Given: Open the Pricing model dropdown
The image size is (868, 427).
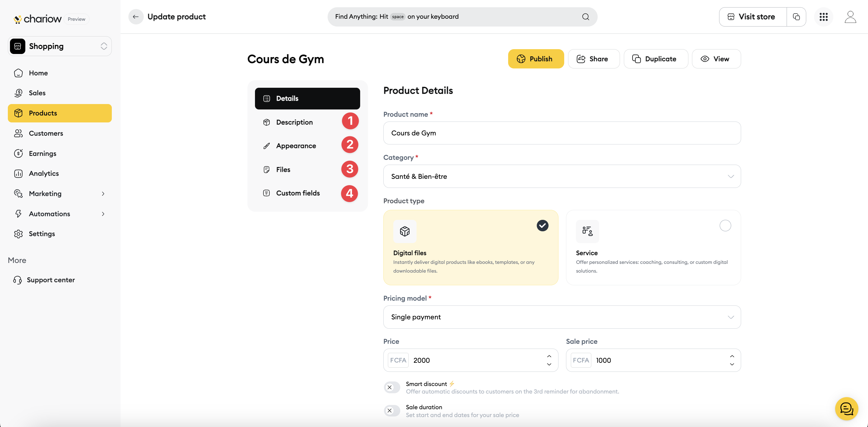Looking at the screenshot, I should coord(562,317).
